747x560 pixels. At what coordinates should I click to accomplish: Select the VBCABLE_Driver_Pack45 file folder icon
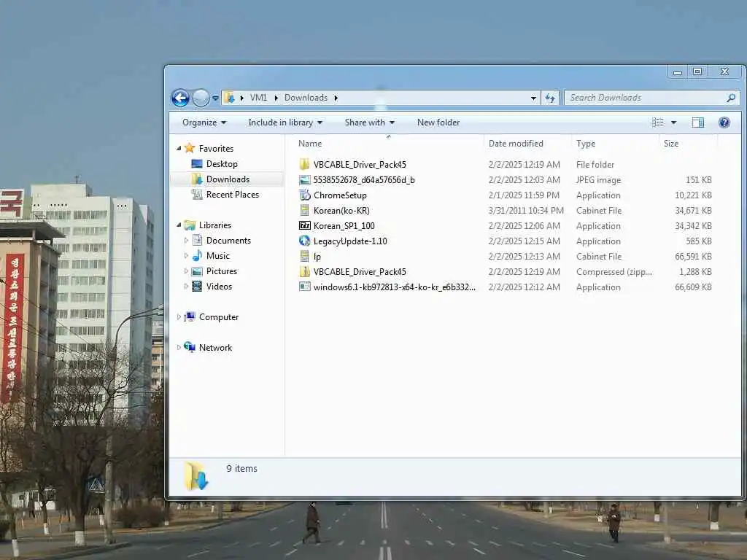click(x=304, y=164)
